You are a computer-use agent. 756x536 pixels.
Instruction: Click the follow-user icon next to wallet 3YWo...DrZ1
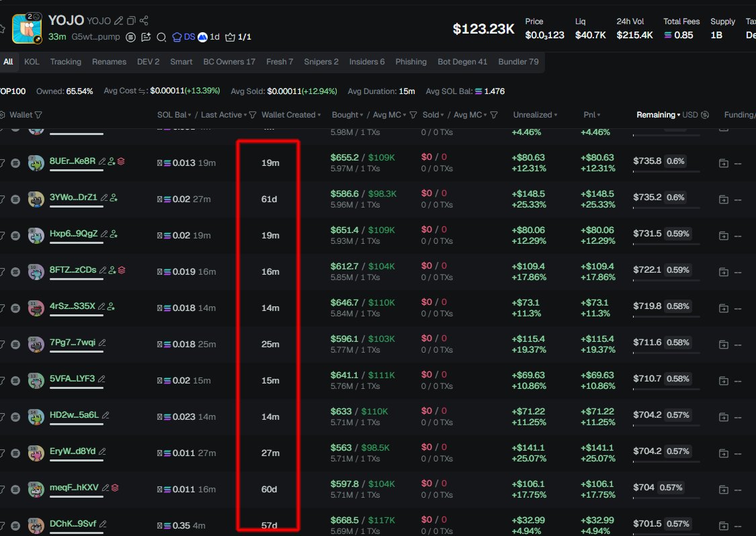coord(114,197)
